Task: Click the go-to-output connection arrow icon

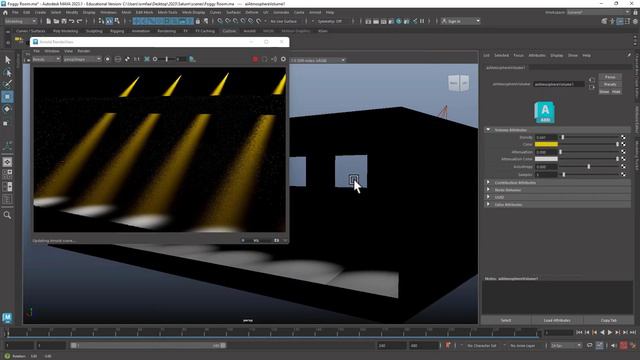Action: pos(592,87)
